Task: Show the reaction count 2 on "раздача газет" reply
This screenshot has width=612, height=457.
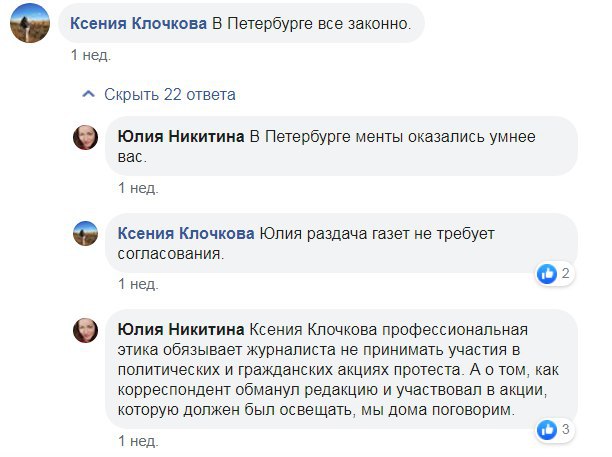Action: 565,273
